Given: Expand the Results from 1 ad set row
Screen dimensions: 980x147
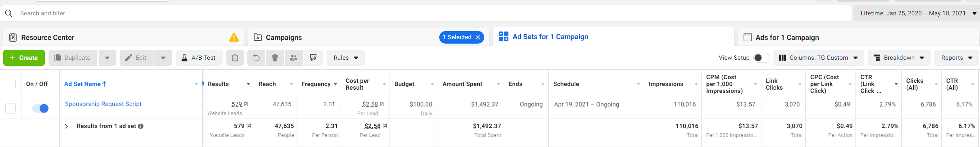Looking at the screenshot, I should 67,126.
